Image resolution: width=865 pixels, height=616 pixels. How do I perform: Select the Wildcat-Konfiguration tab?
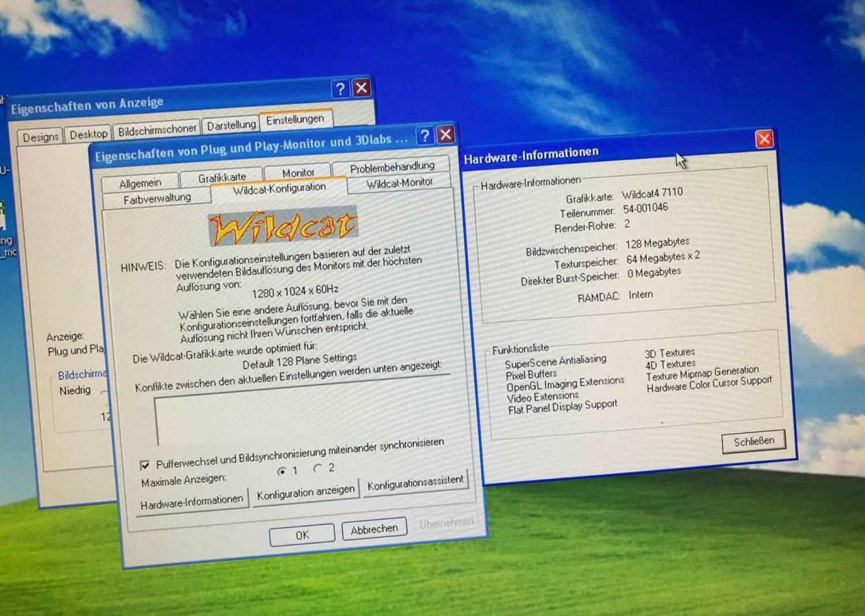(x=279, y=189)
